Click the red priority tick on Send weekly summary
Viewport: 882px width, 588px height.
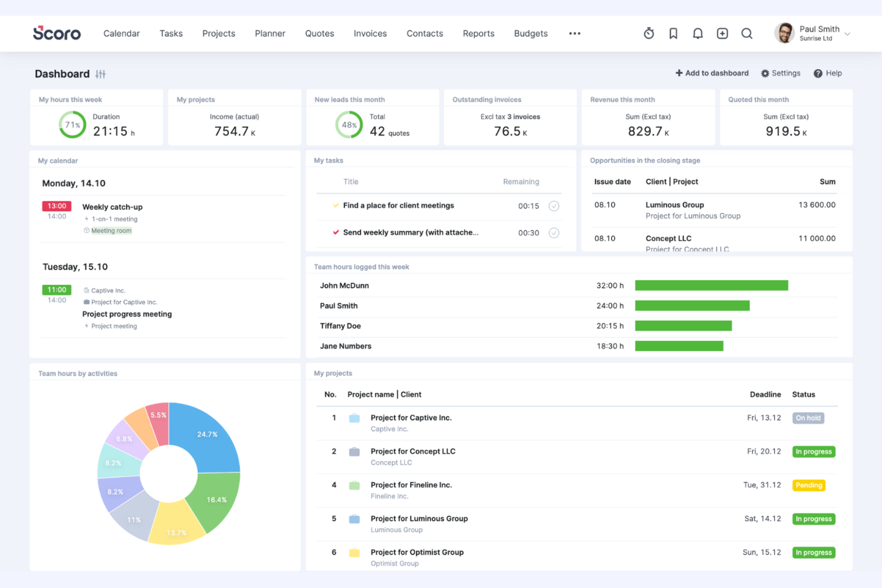[336, 232]
